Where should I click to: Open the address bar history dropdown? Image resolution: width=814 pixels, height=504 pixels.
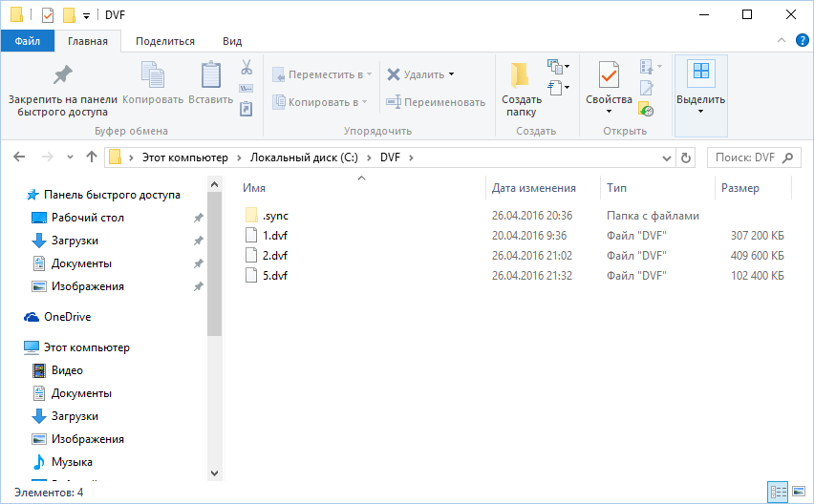664,157
